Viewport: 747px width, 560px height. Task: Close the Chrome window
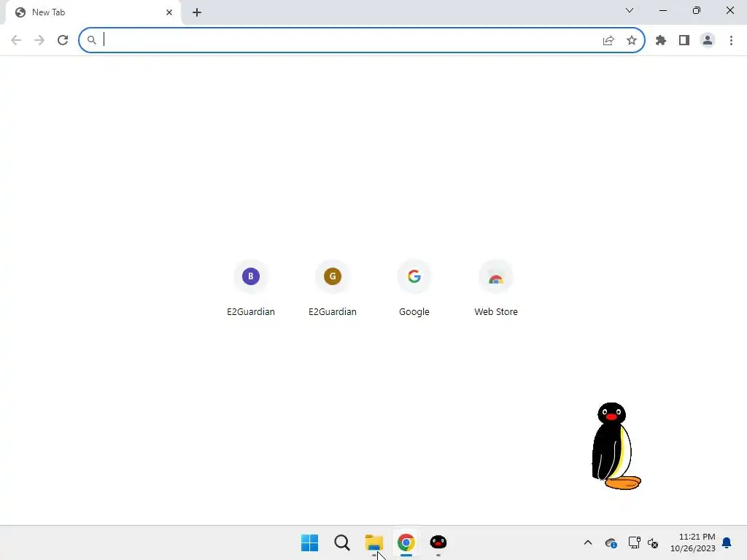729,10
